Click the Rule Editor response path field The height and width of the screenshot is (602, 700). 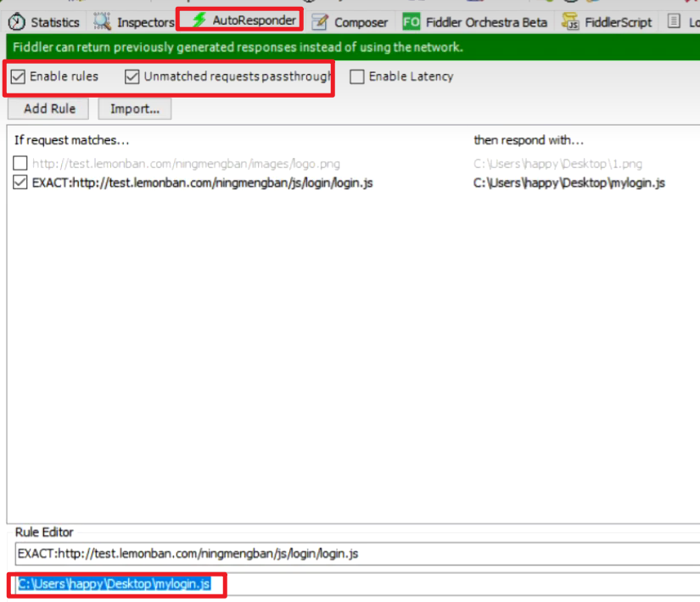(357, 584)
